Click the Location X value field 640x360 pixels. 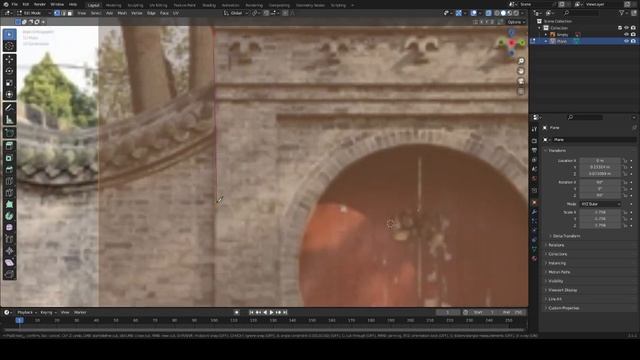[600, 160]
